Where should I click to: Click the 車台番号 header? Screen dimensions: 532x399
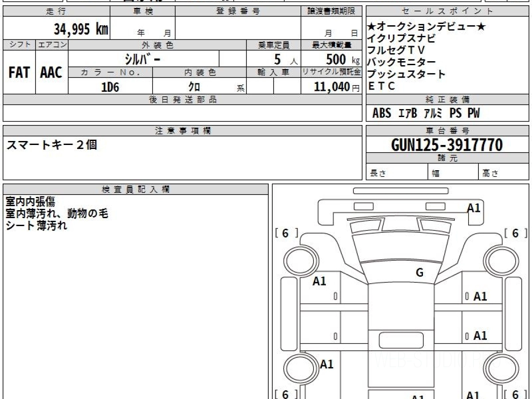(447, 131)
